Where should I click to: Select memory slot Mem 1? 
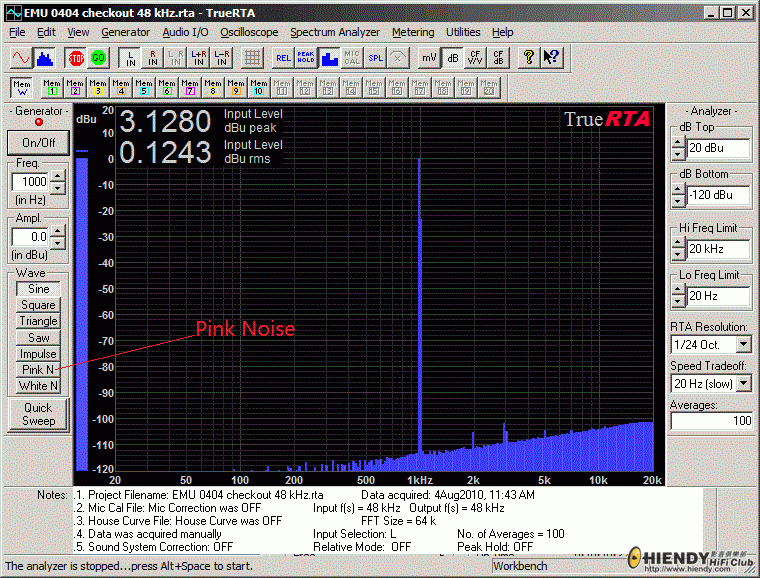[x=52, y=88]
